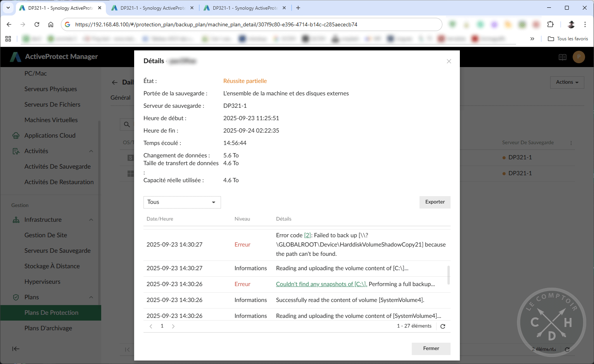Reload the page via the browser refresh icon

[37, 24]
